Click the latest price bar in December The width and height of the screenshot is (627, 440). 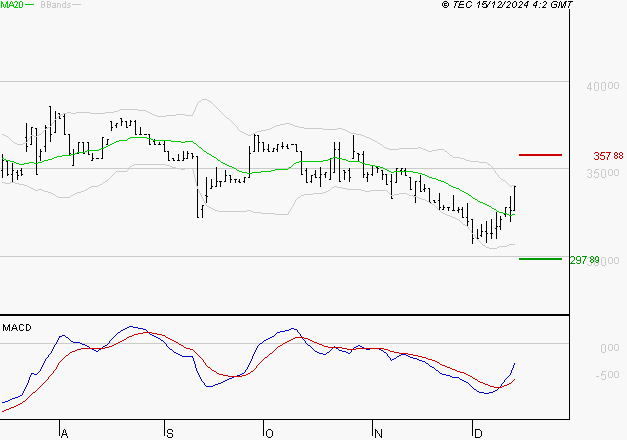[515, 198]
